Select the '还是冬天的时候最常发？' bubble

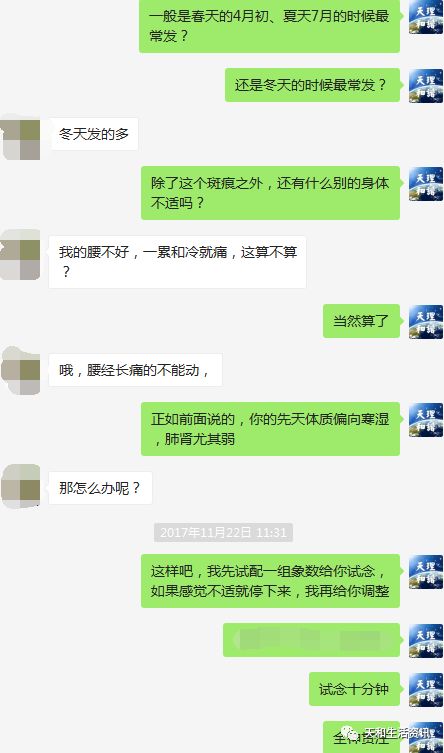(x=312, y=85)
